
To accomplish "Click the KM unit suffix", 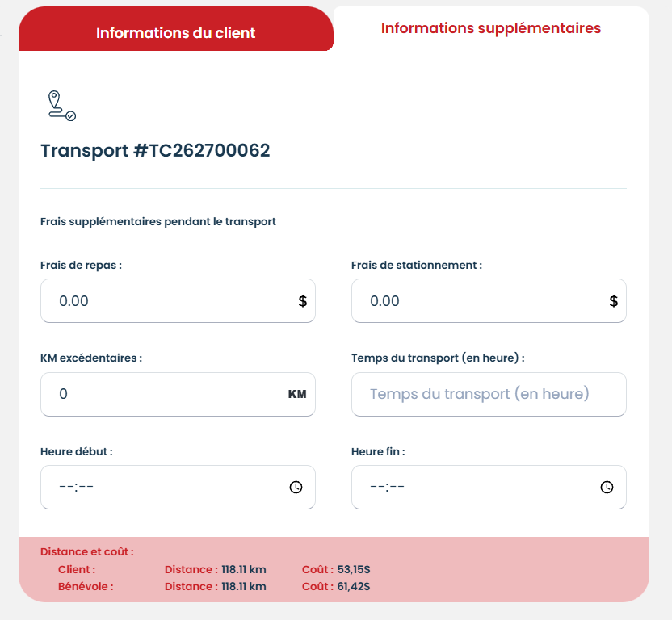I will [x=297, y=394].
